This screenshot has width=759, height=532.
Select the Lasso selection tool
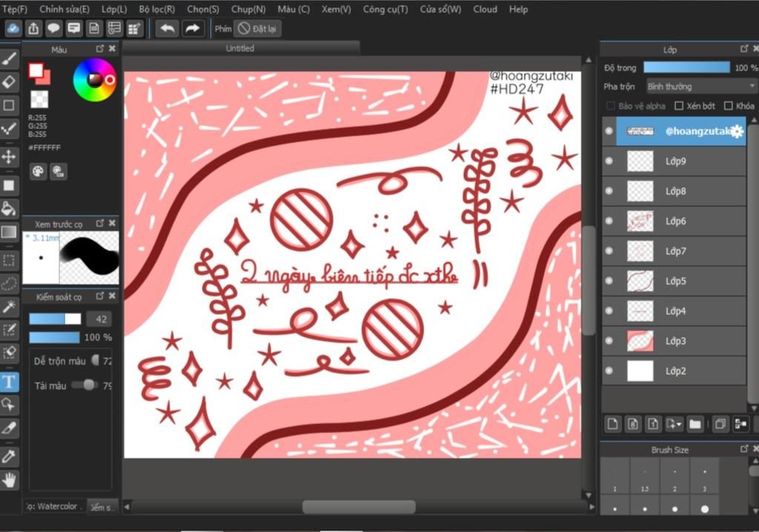[9, 283]
